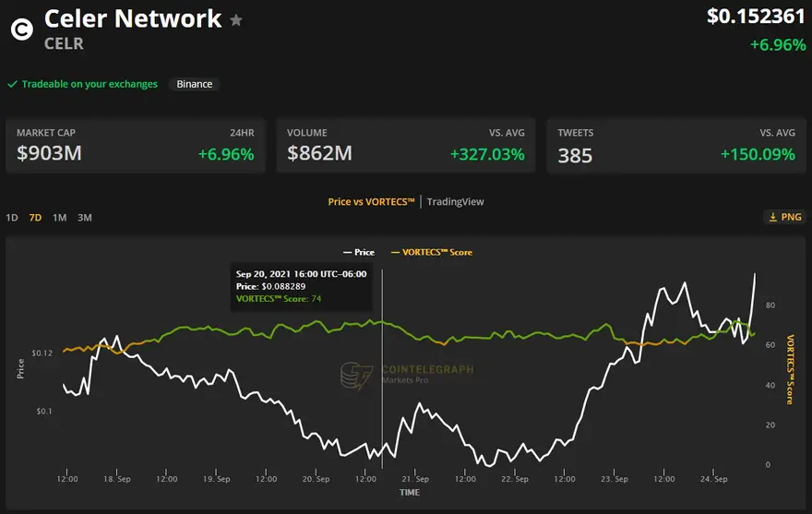This screenshot has width=812, height=514.
Task: Toggle the Price series in chart legend
Action: tap(359, 252)
